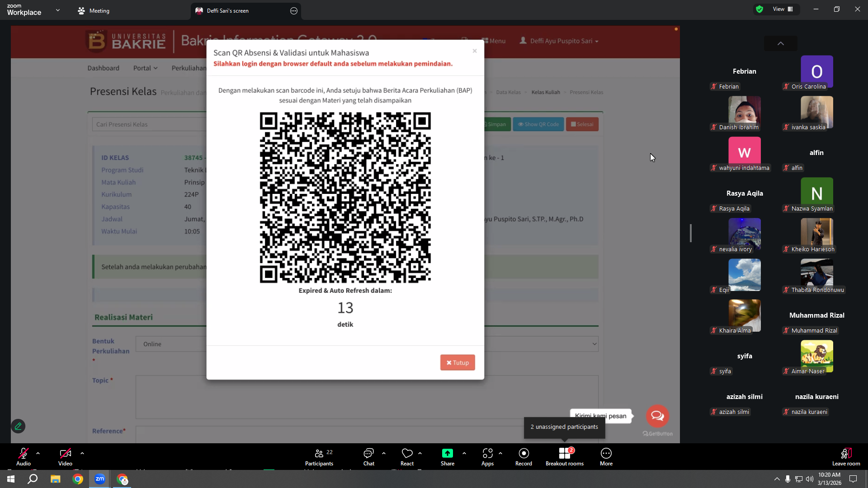
Task: Open the Zoom Apps panel
Action: [x=487, y=456]
